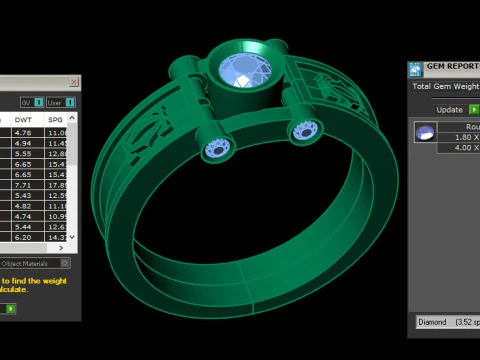Select the DWT cell 5.44

28,227
